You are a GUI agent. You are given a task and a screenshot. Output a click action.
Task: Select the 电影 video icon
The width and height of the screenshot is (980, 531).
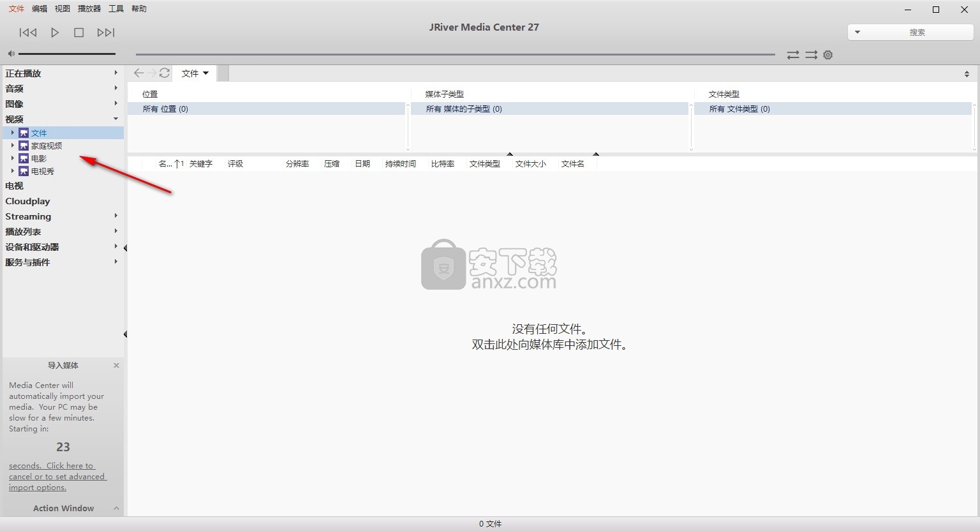(24, 158)
